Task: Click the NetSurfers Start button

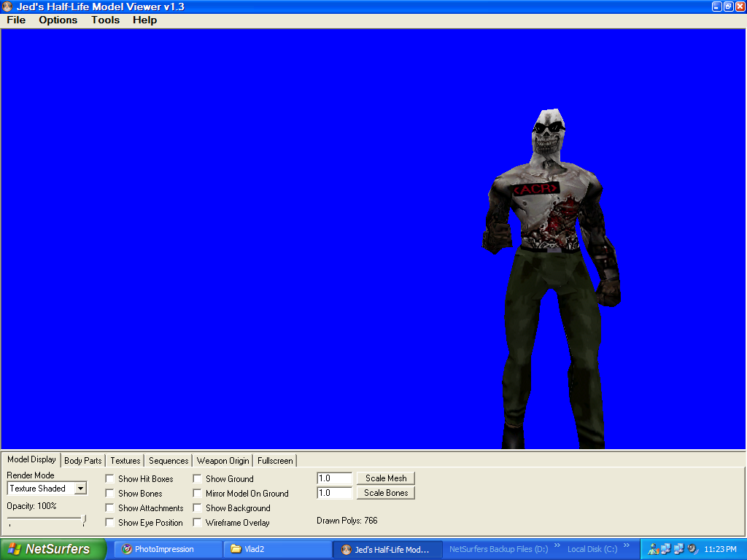Action: click(x=53, y=549)
